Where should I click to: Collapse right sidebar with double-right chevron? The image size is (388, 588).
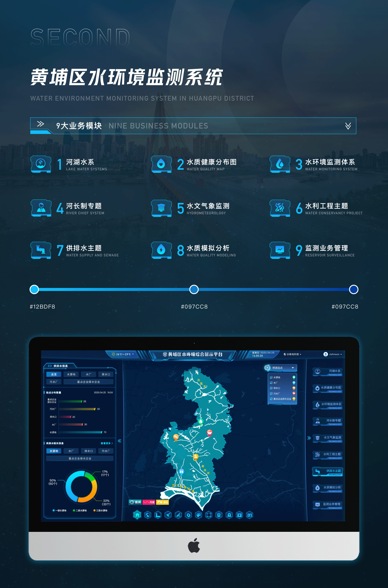[309, 438]
